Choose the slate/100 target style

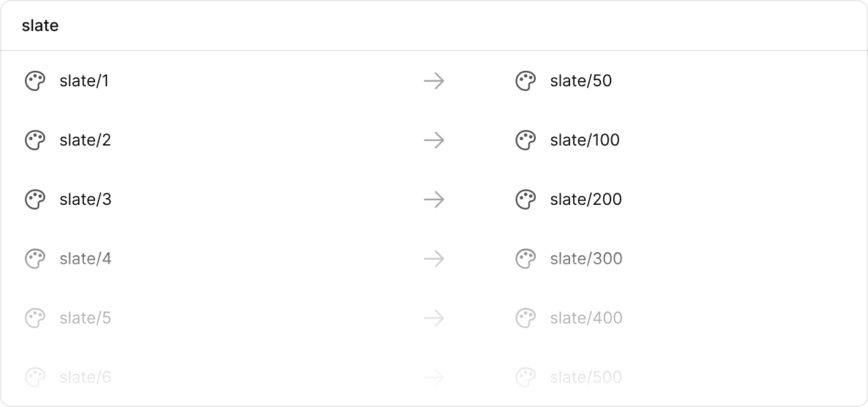click(x=584, y=141)
